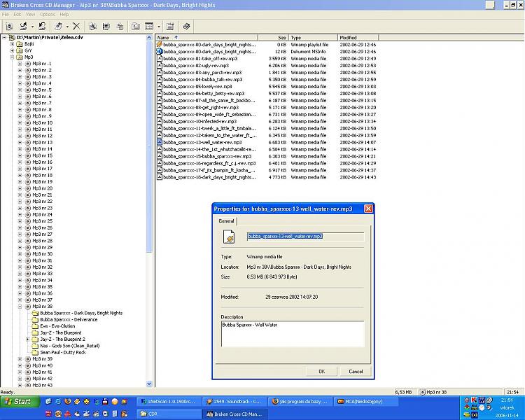Click OK in the Properties dialog
Image resolution: width=525 pixels, height=420 pixels.
[321, 372]
